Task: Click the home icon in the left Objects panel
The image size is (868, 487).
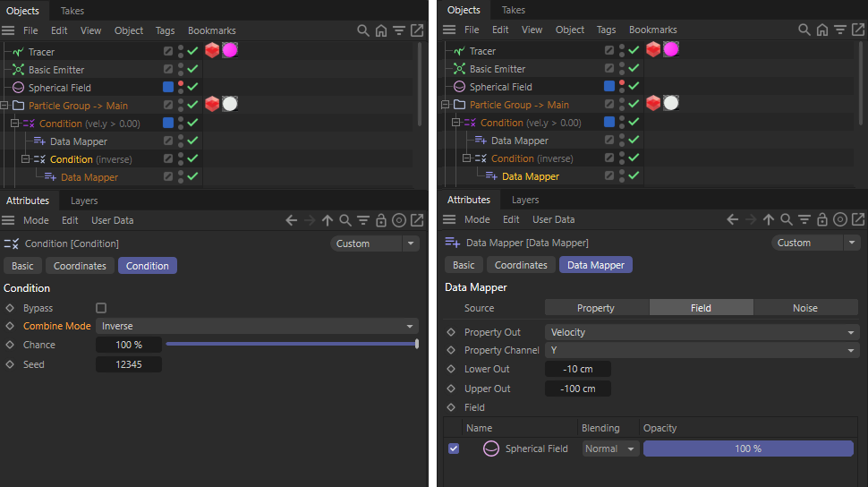Action: pos(381,30)
